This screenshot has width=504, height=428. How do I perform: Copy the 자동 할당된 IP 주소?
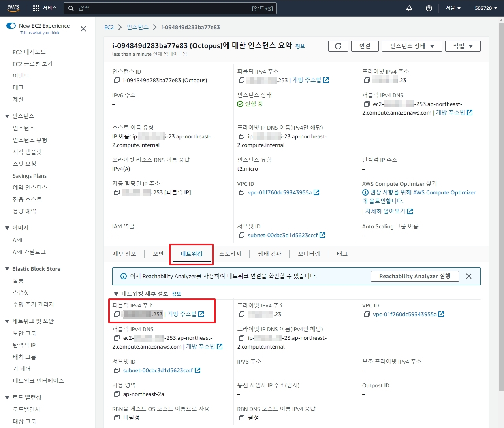click(x=117, y=192)
